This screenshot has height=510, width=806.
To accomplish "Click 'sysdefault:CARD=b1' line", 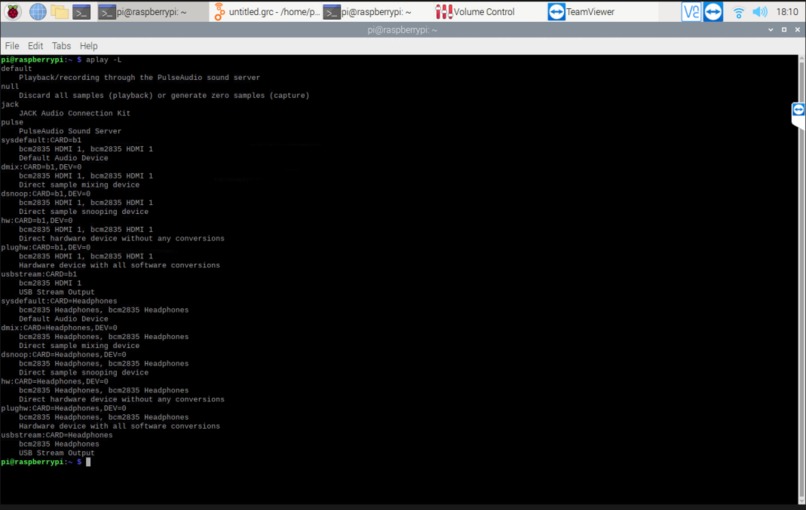I will click(41, 140).
